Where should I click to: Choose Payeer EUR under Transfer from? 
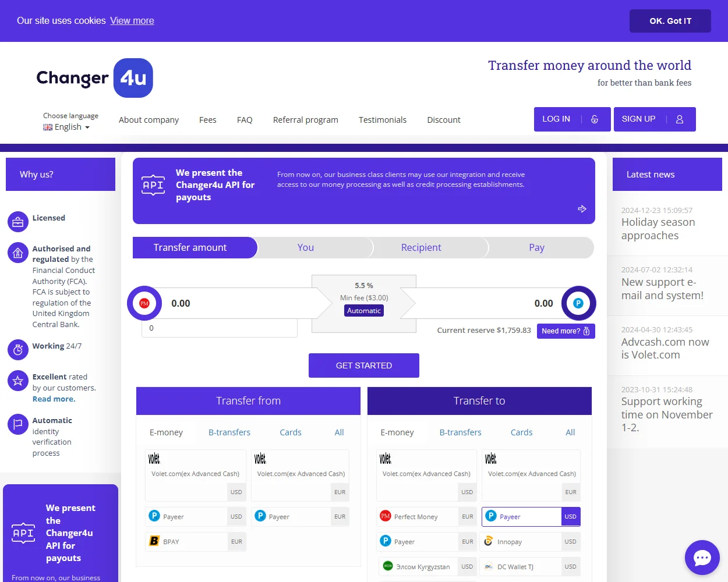pos(300,517)
